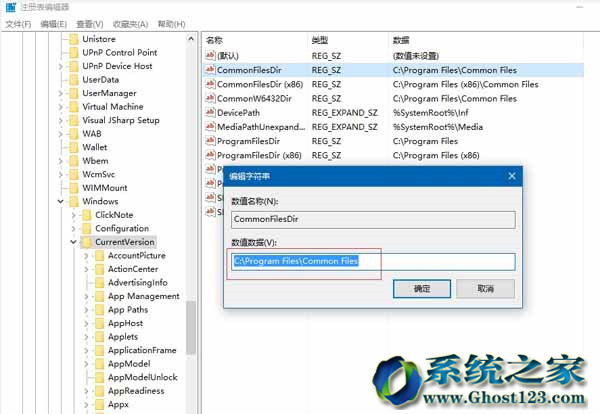The image size is (600, 414).
Task: Click the tree pane scroll up arrow
Action: 191,39
